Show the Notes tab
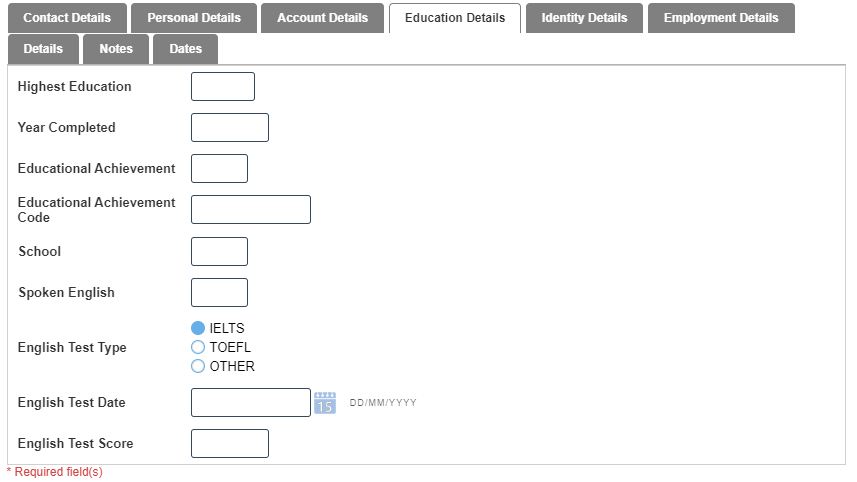The image size is (857, 482). coord(116,49)
